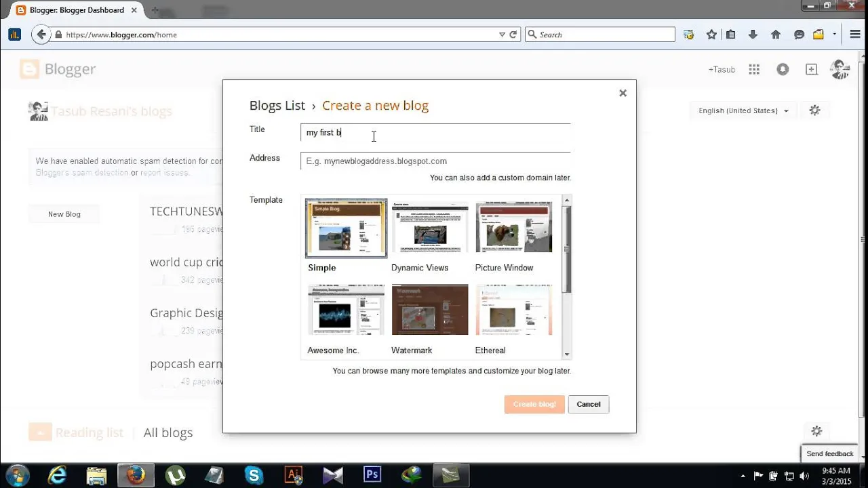Cancel the new blog dialog

[589, 404]
